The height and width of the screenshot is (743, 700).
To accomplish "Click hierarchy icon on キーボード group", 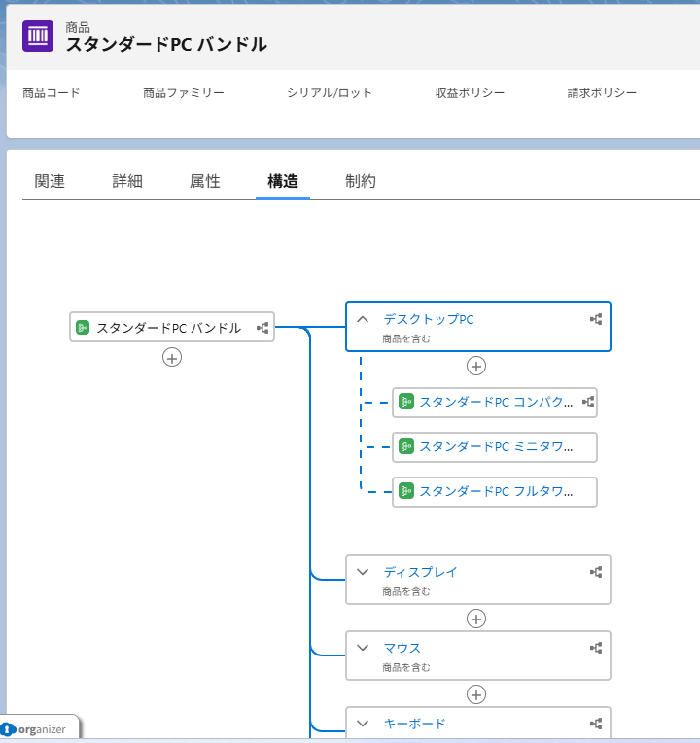I will [x=596, y=724].
